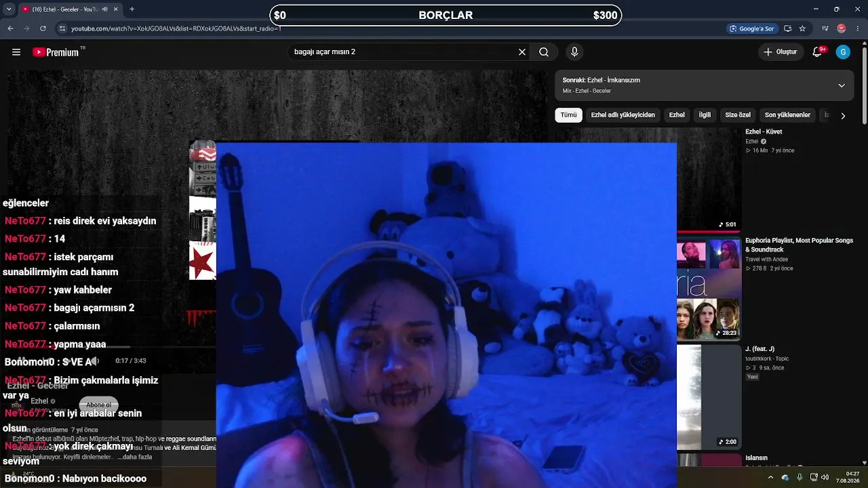Image resolution: width=868 pixels, height=488 pixels.
Task: Open the account avatar menu
Action: pyautogui.click(x=843, y=52)
